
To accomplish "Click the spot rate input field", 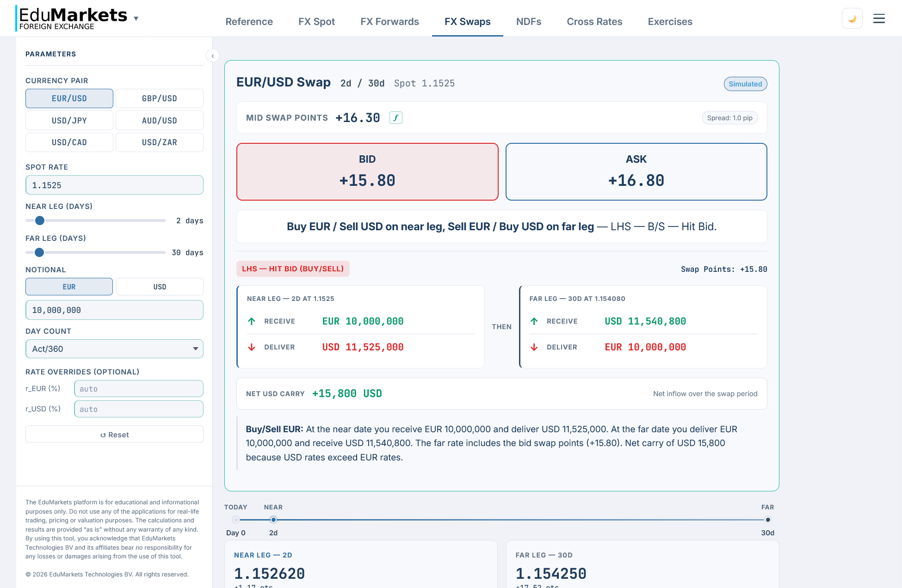I will [x=114, y=185].
